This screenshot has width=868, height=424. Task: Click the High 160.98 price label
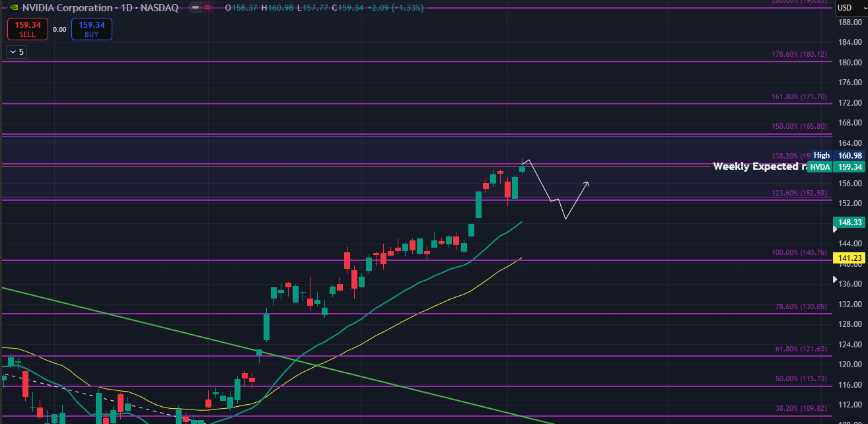point(838,155)
